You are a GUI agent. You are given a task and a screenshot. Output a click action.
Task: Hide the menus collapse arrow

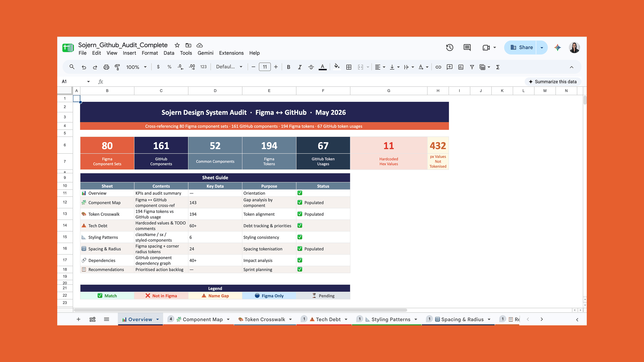(x=572, y=67)
